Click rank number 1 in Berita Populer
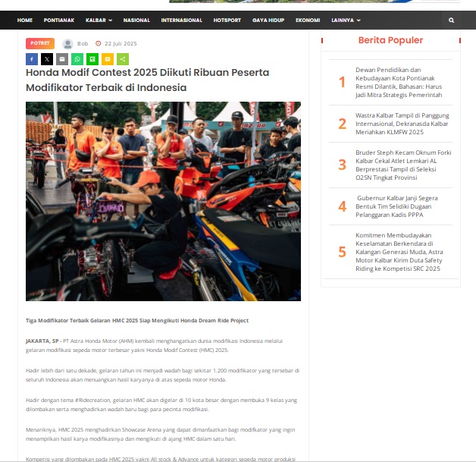Screen dimensions: 476x462 point(342,82)
